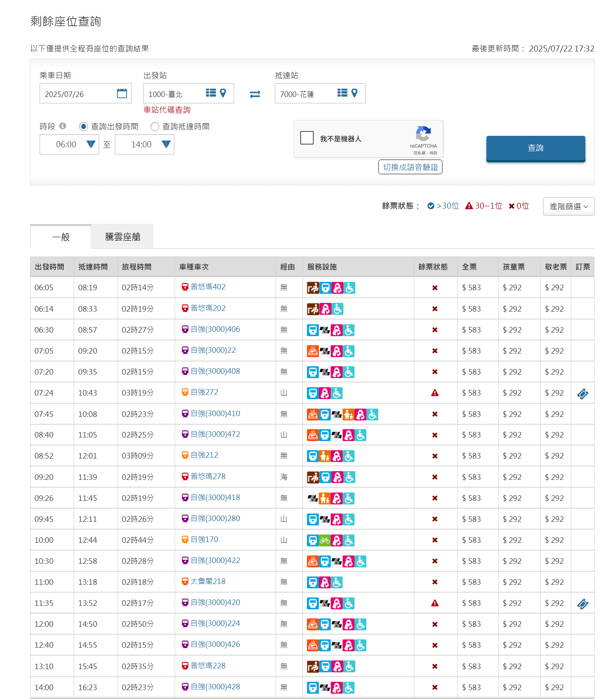This screenshot has height=700, width=606.
Task: Click legend entry >30位
Action: pos(443,206)
